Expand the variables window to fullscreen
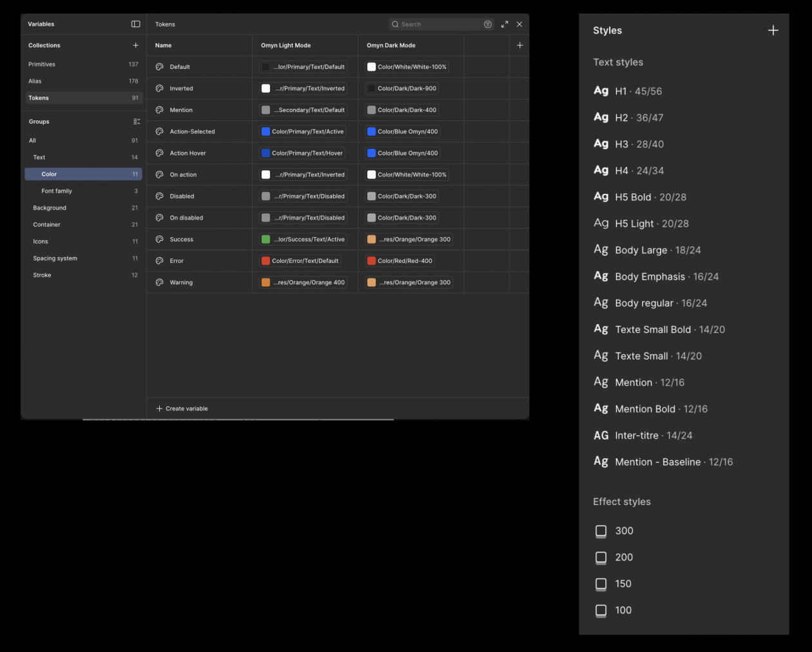Viewport: 812px width, 652px height. 505,24
